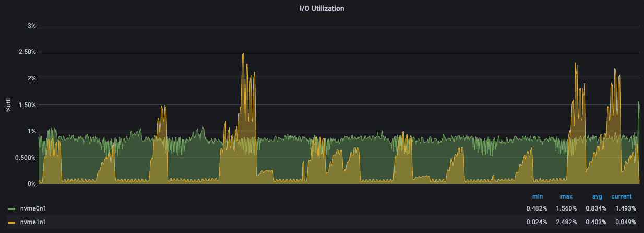The width and height of the screenshot is (644, 233).
Task: Click nvme1n1 min value 0.024%
Action: point(536,222)
